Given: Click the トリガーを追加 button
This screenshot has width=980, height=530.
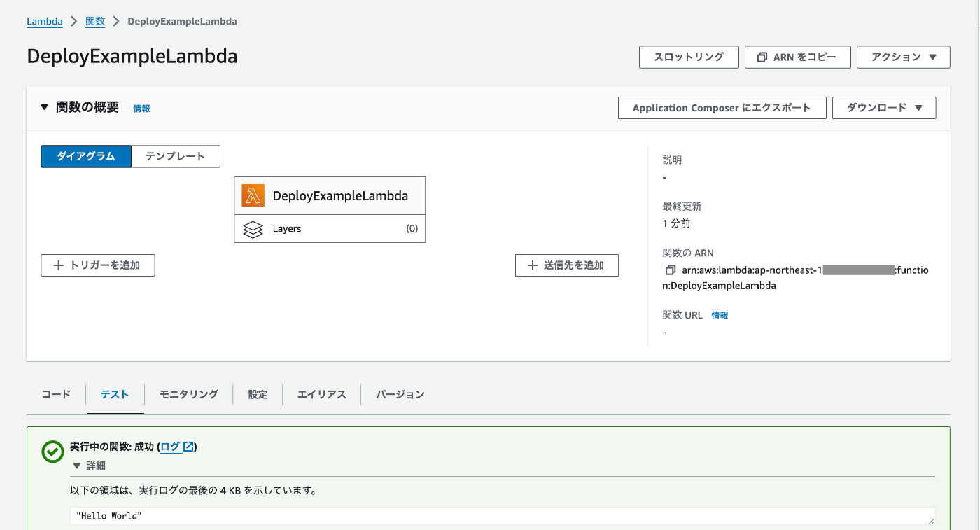Looking at the screenshot, I should click(98, 265).
